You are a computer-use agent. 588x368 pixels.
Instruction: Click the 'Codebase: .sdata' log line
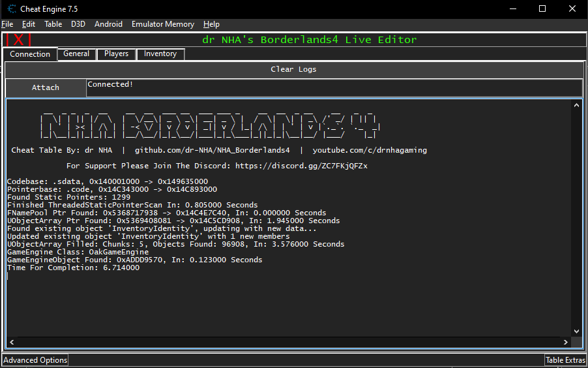pos(108,181)
